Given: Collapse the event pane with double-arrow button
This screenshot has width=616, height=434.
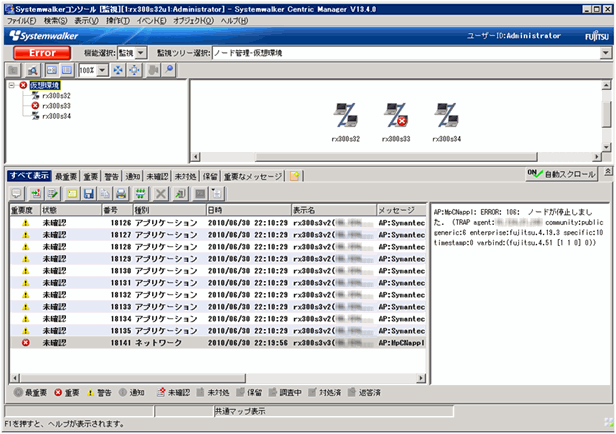Looking at the screenshot, I should click(x=608, y=172).
